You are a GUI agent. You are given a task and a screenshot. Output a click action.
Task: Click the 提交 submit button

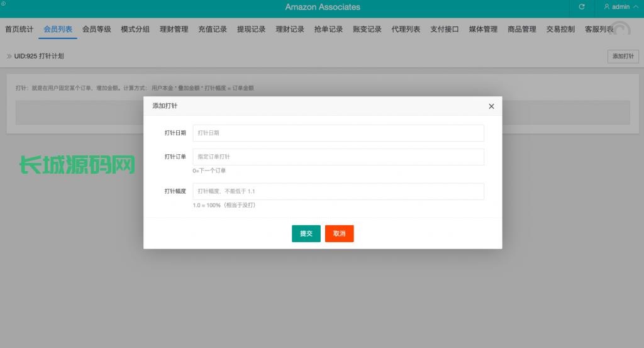tap(306, 233)
